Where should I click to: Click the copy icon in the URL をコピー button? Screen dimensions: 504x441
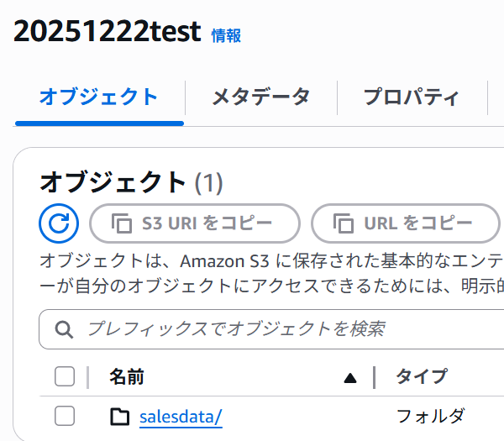coord(344,223)
